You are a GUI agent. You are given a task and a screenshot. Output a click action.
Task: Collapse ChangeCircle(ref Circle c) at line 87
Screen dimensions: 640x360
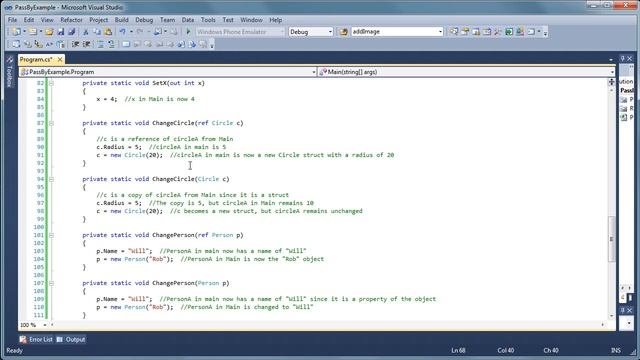pos(51,123)
